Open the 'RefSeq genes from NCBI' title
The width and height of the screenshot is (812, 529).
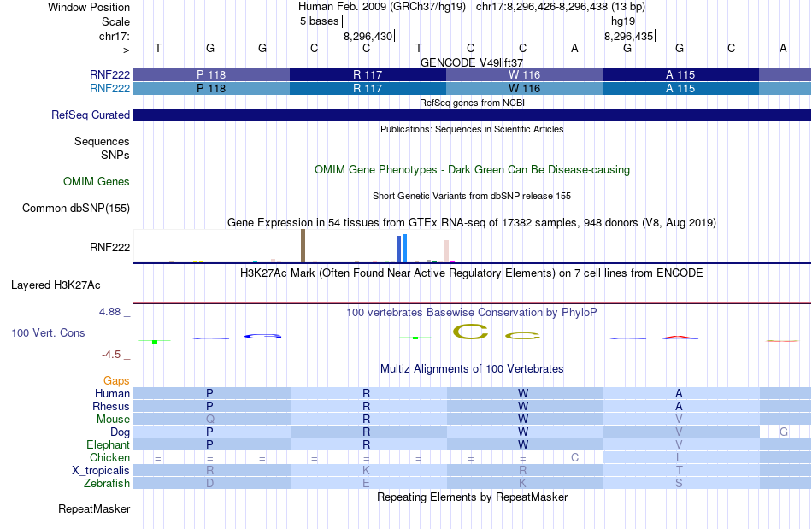(472, 103)
